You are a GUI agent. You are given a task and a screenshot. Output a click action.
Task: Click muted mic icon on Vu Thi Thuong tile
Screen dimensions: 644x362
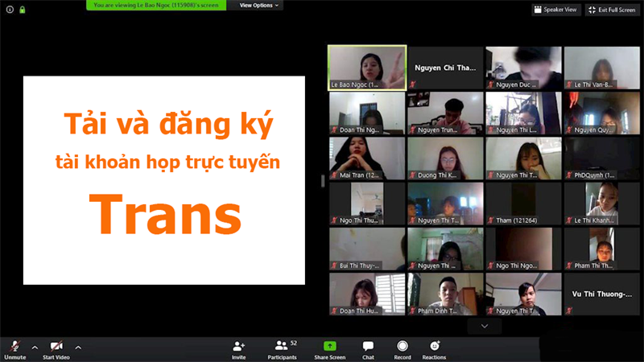pos(569,311)
